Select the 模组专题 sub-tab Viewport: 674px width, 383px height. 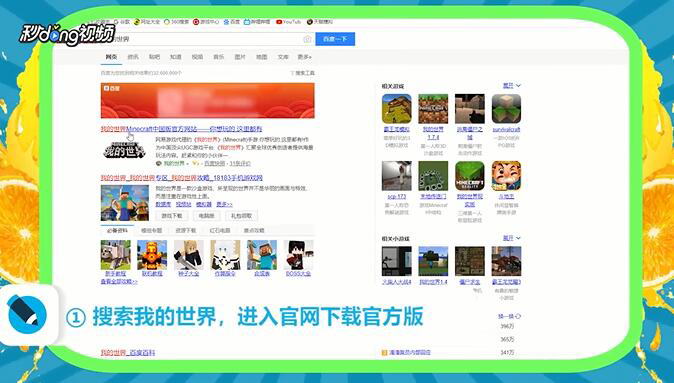[152, 230]
